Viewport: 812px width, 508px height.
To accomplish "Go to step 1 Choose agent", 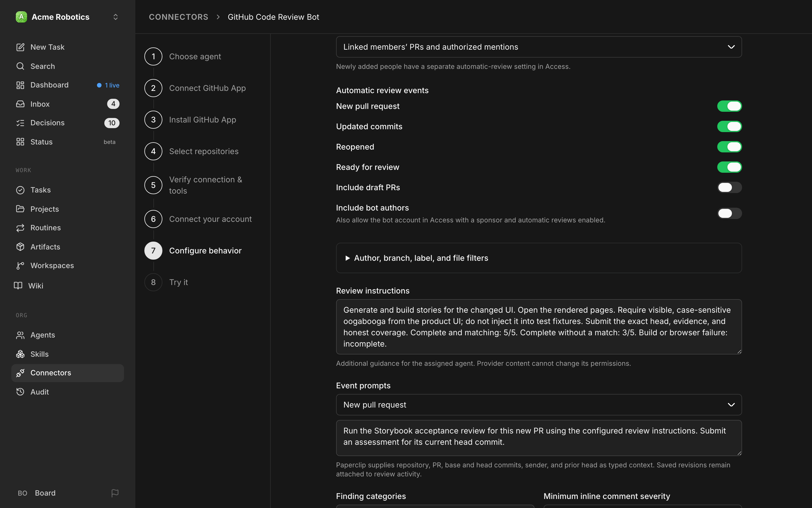I will click(x=183, y=56).
